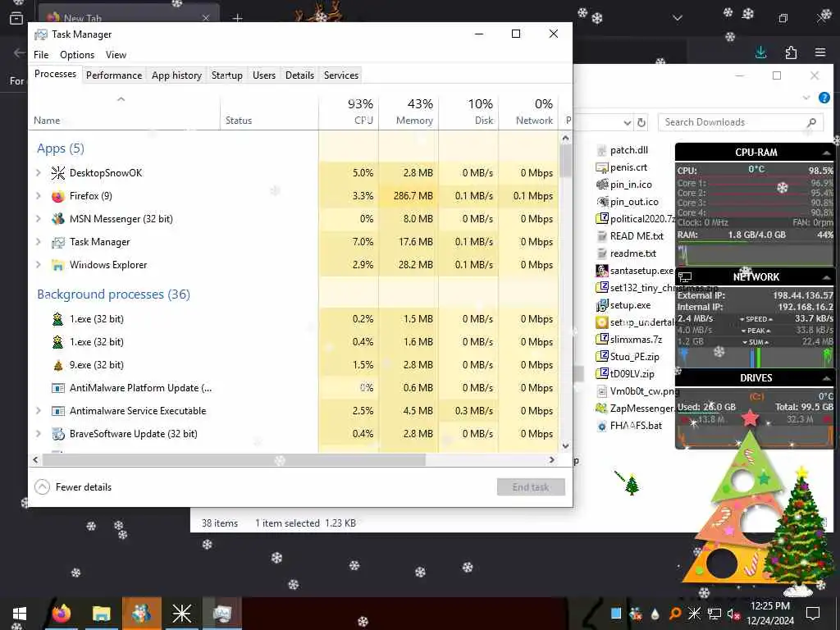Image resolution: width=840 pixels, height=630 pixels.
Task: Open the notification center icon
Action: (x=813, y=614)
